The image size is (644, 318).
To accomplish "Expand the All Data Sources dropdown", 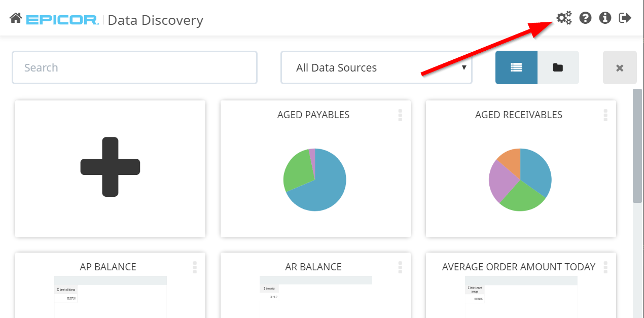I will click(376, 67).
